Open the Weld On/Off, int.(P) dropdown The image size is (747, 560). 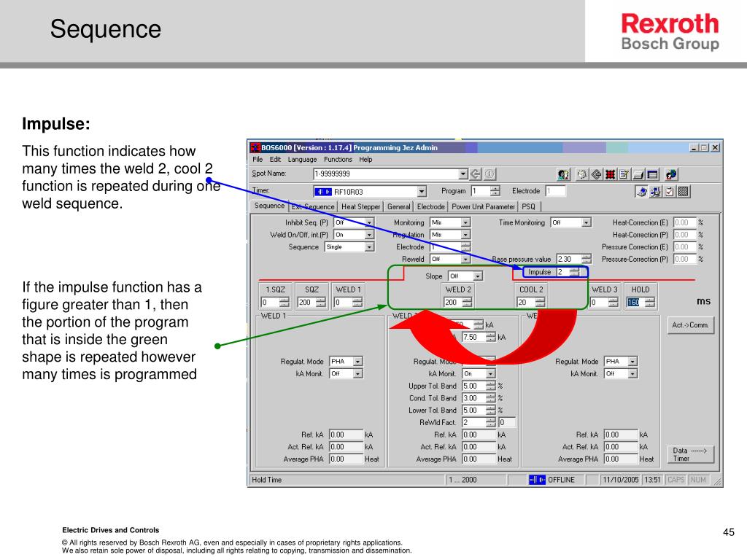click(369, 235)
